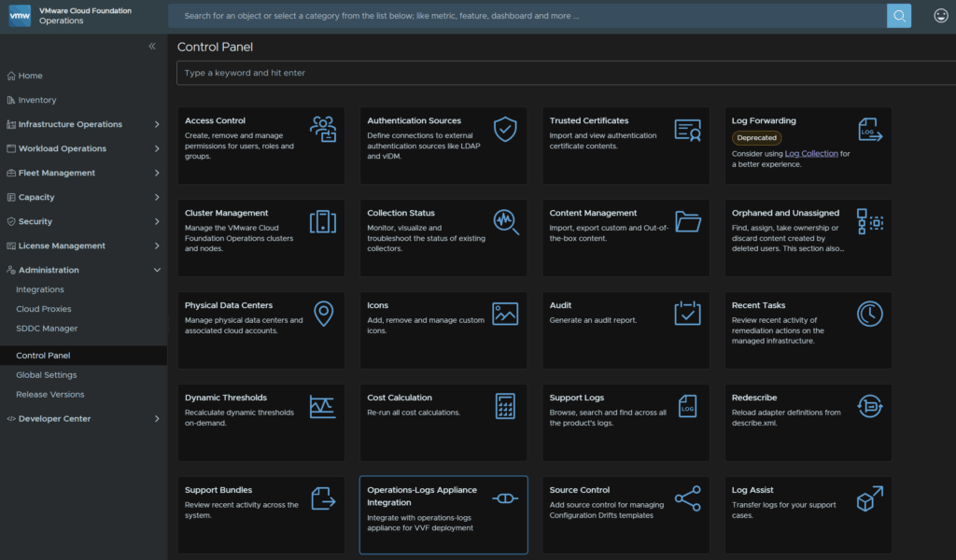Click the Operations-Logs Appliance Integration plug icon
956x560 pixels.
505,498
